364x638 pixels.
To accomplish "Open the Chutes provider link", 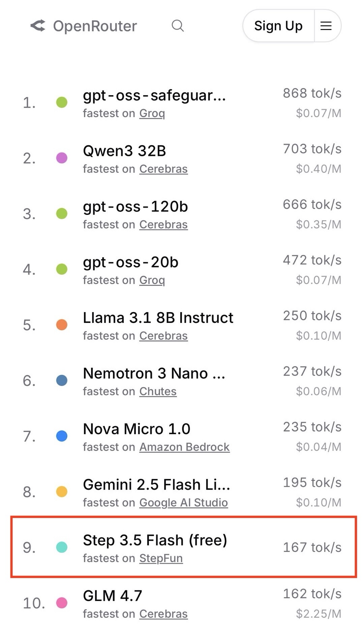I will pyautogui.click(x=158, y=391).
